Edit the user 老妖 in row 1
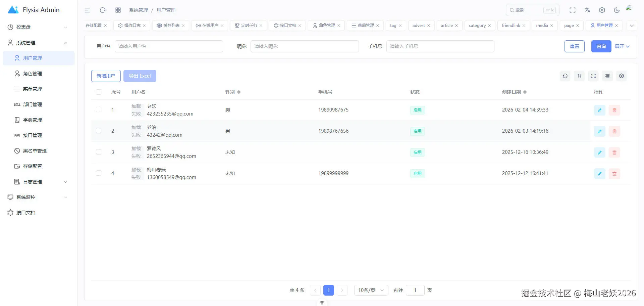Screen dimensions: 644x306 600,110
